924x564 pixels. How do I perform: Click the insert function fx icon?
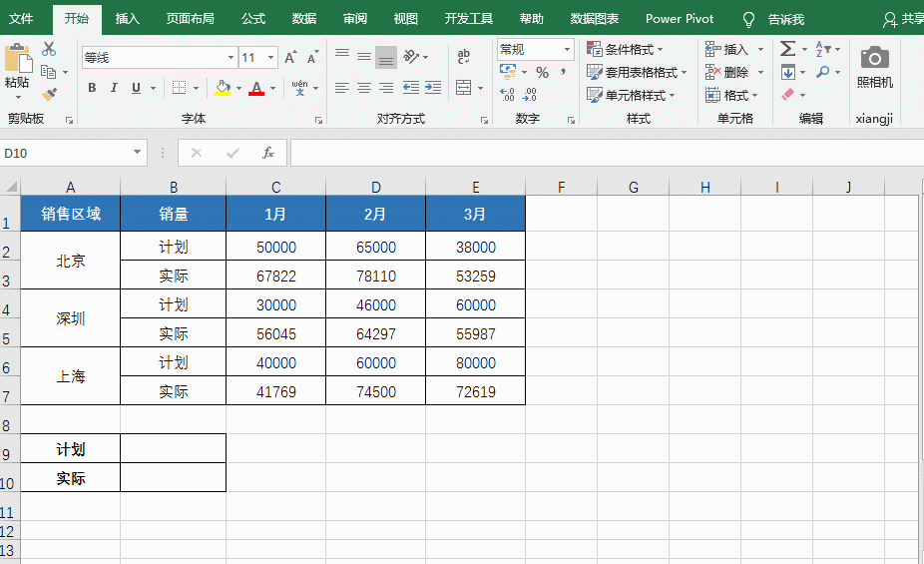(268, 153)
